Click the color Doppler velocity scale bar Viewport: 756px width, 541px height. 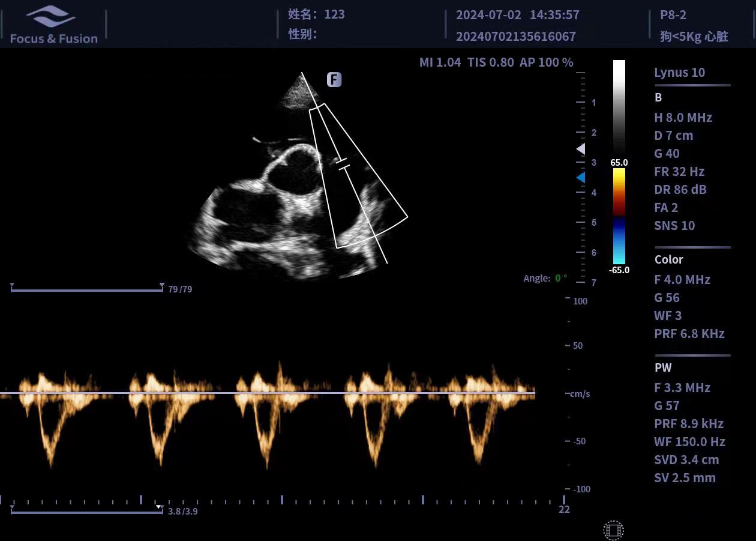pyautogui.click(x=619, y=216)
